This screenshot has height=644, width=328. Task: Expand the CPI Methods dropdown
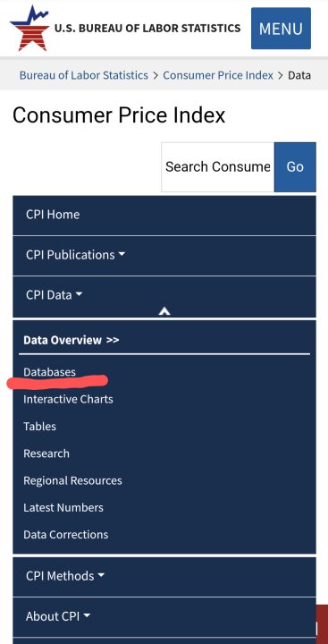(x=164, y=576)
